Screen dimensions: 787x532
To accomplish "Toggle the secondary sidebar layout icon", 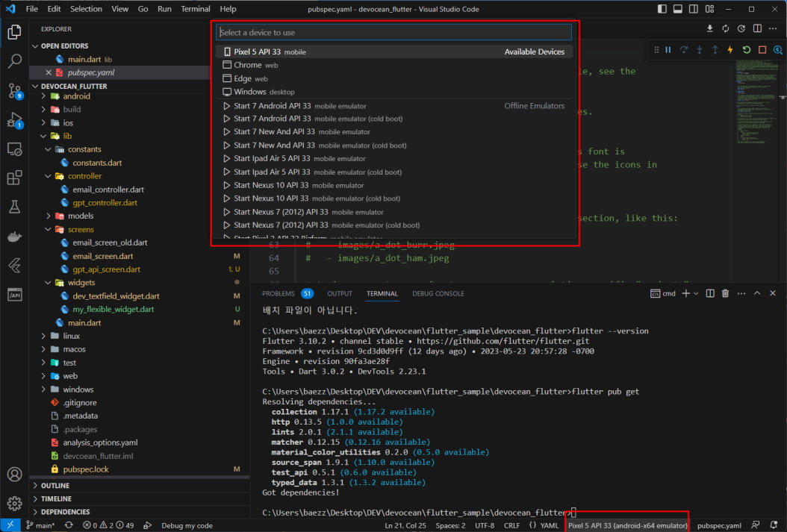I will coord(693,9).
